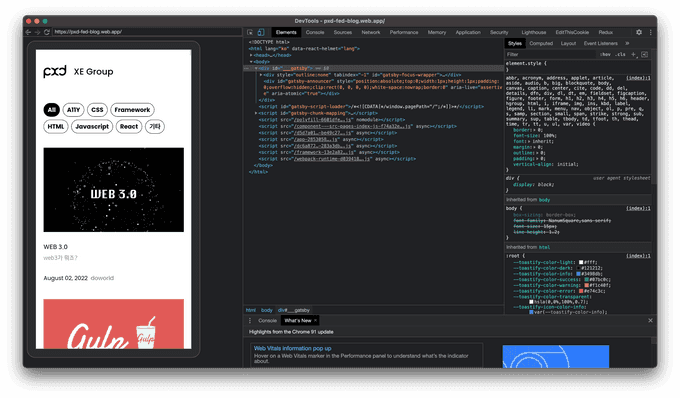The height and width of the screenshot is (398, 680).
Task: Open the Redux tab
Action: [x=606, y=33]
